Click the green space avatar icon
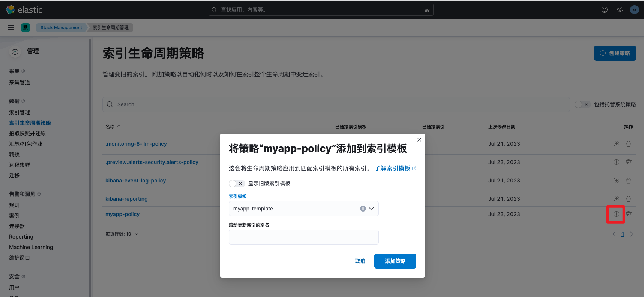644x297 pixels. click(x=26, y=28)
